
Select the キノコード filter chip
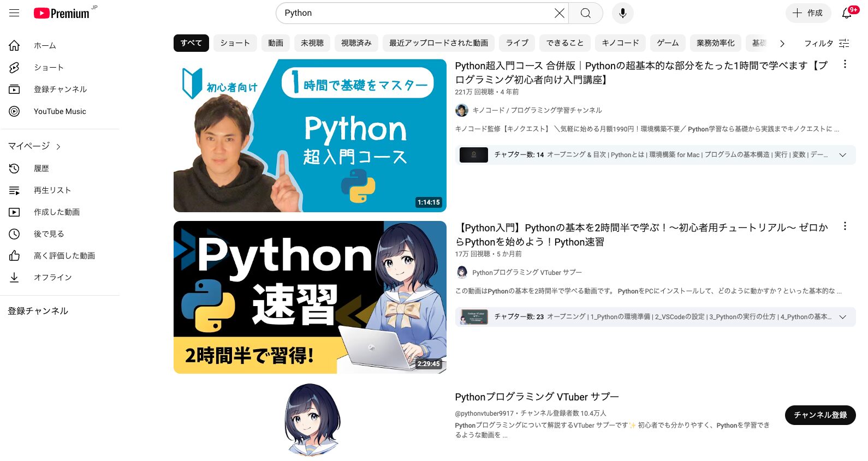coord(620,43)
